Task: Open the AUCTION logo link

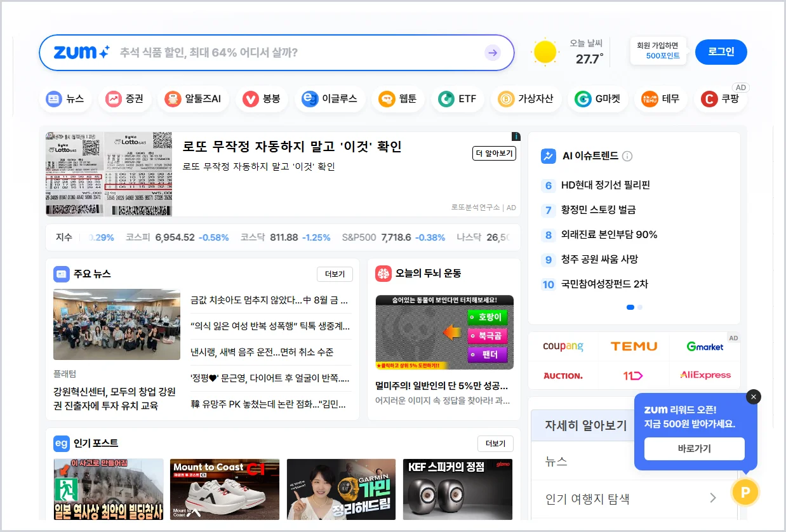Action: pyautogui.click(x=563, y=376)
